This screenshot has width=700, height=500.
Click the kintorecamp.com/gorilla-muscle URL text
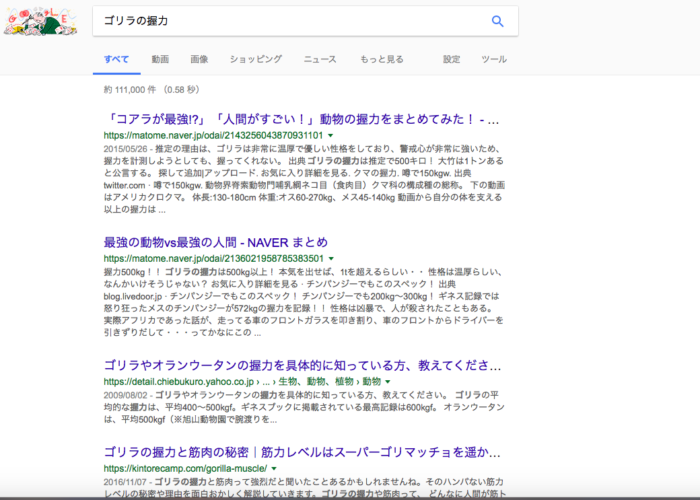pos(185,469)
